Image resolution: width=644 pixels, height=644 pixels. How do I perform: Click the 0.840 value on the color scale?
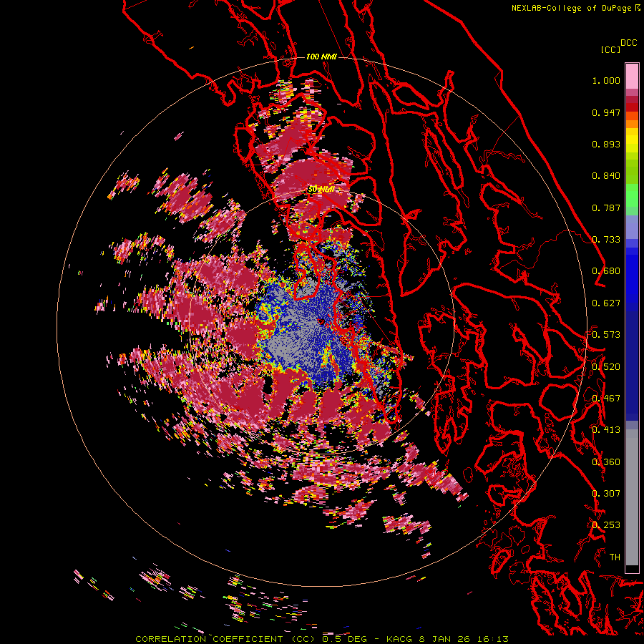606,176
